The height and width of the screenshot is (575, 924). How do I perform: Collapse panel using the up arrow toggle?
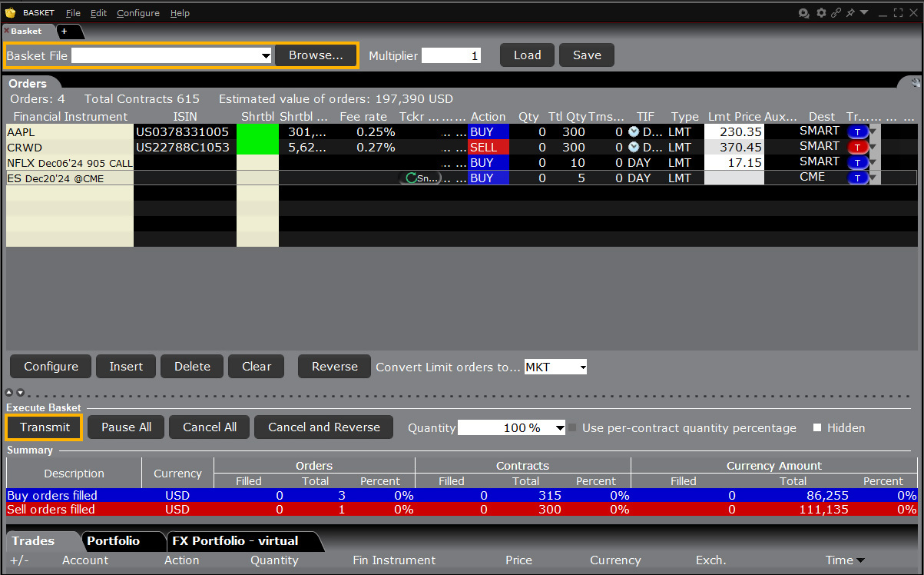10,393
